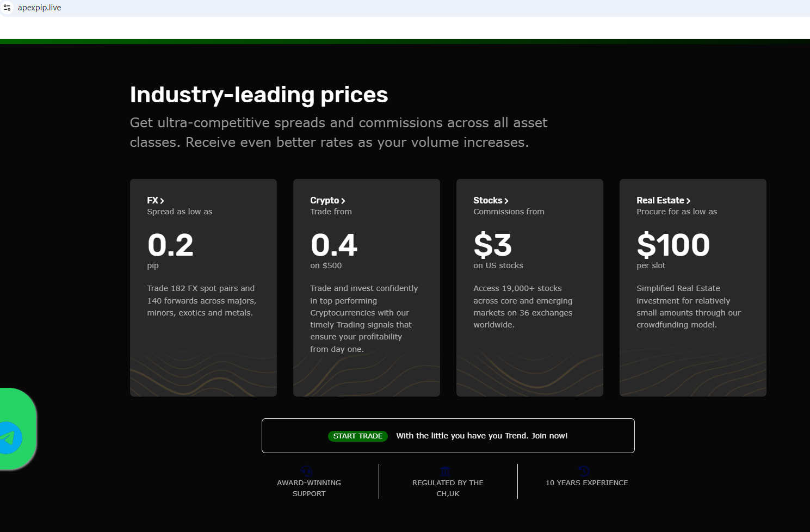The image size is (810, 532).
Task: Open the Stocks details via its arrow
Action: click(506, 200)
